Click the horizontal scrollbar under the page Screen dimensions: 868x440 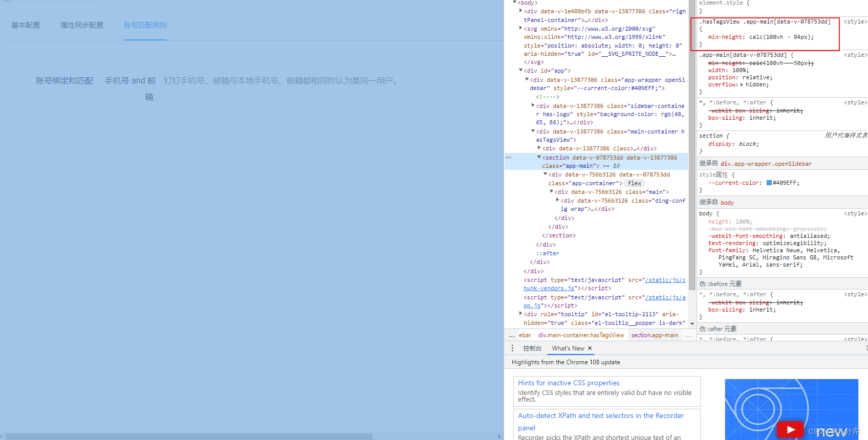tap(189, 436)
